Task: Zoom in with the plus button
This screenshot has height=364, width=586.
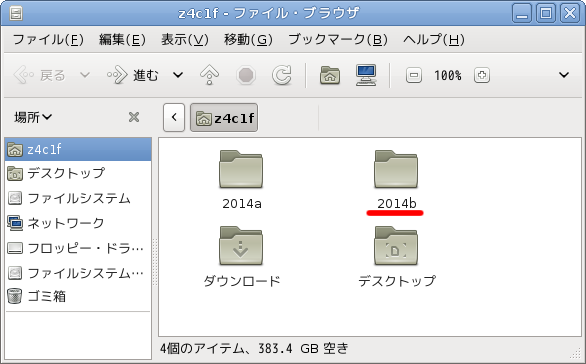Action: (482, 75)
